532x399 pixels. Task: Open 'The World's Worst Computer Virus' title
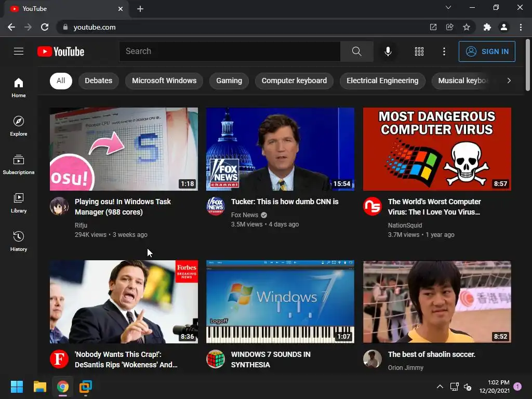[x=434, y=207]
